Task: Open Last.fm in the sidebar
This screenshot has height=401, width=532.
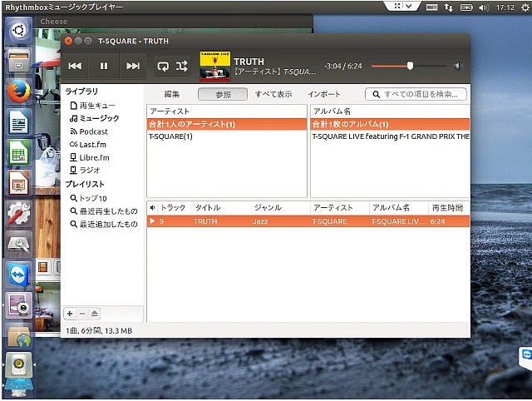Action: [x=88, y=145]
